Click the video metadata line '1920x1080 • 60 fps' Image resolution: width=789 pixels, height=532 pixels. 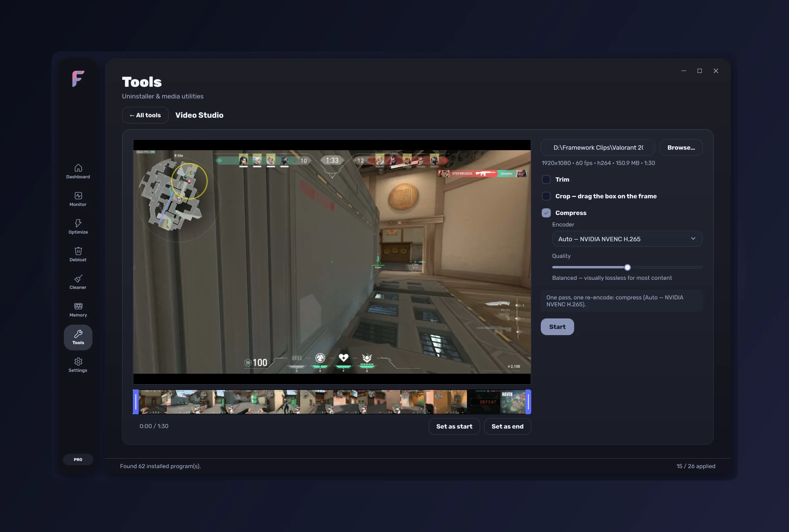point(598,163)
